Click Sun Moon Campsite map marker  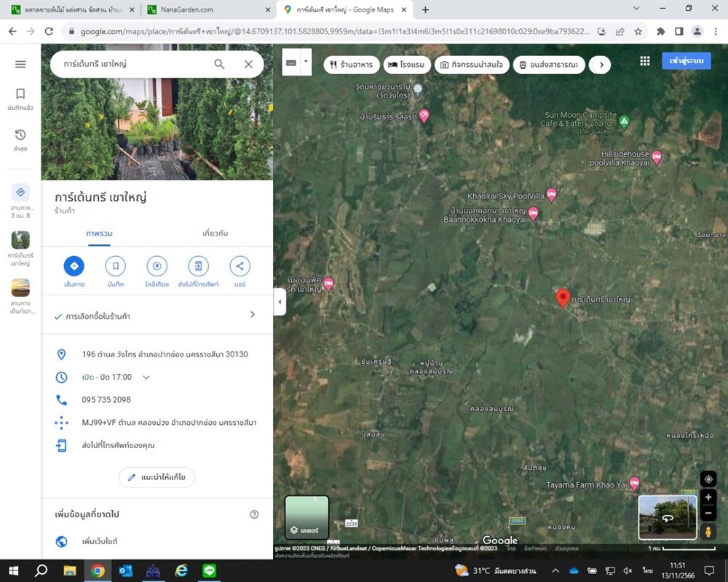[x=625, y=122]
